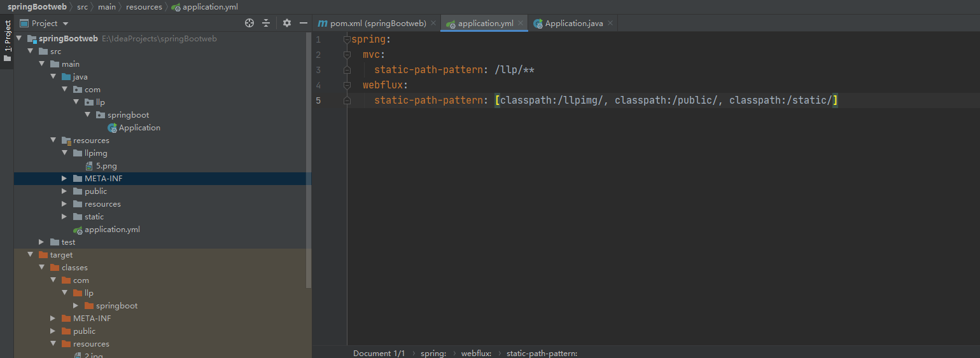Click the com package icon under java
The image size is (980, 358).
(78, 90)
